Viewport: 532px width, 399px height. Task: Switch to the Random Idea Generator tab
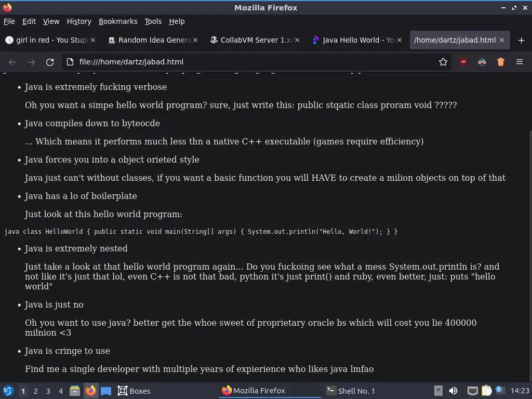[x=153, y=40]
